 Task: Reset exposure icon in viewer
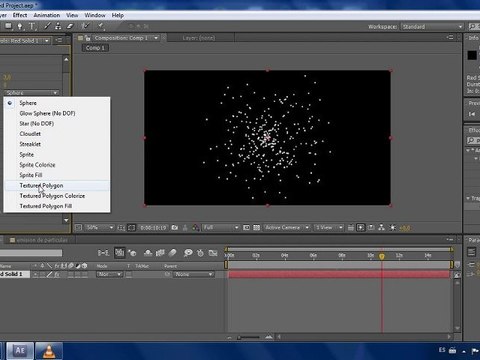pos(393,228)
